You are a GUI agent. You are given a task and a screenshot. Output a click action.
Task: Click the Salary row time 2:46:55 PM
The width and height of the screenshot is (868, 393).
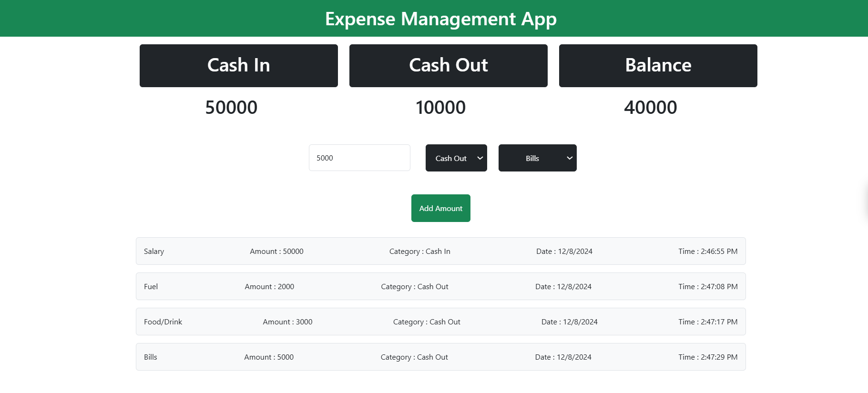[708, 251]
